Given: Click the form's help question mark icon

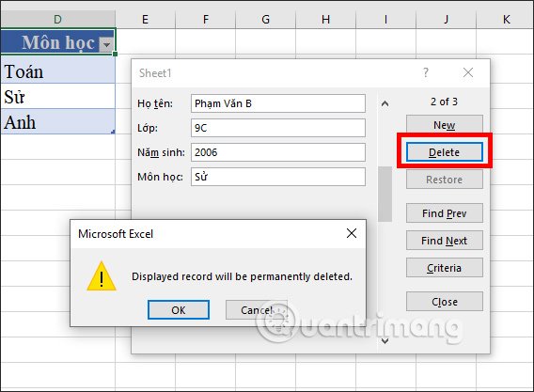Looking at the screenshot, I should (425, 72).
